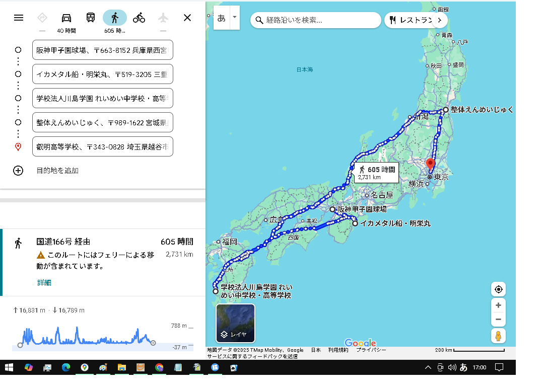Edit the 叡明高等学校 destination field

103,147
